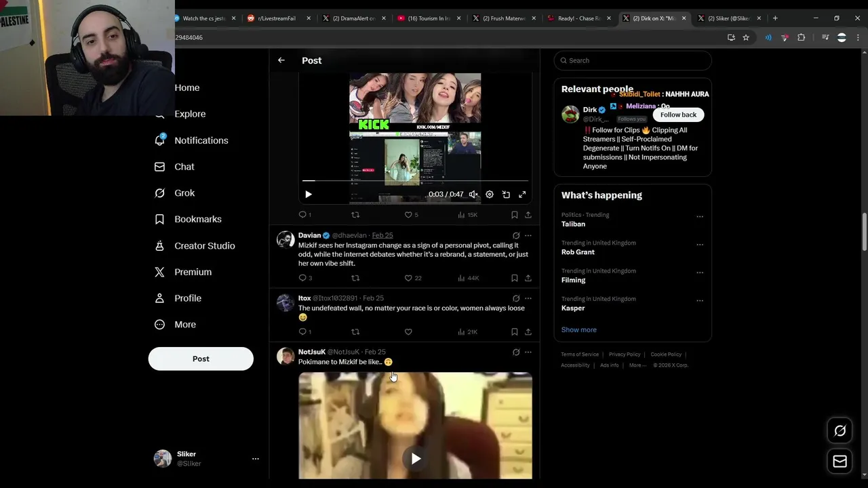Repost Itox's reply
Viewport: 868px width, 488px height.
tap(355, 331)
